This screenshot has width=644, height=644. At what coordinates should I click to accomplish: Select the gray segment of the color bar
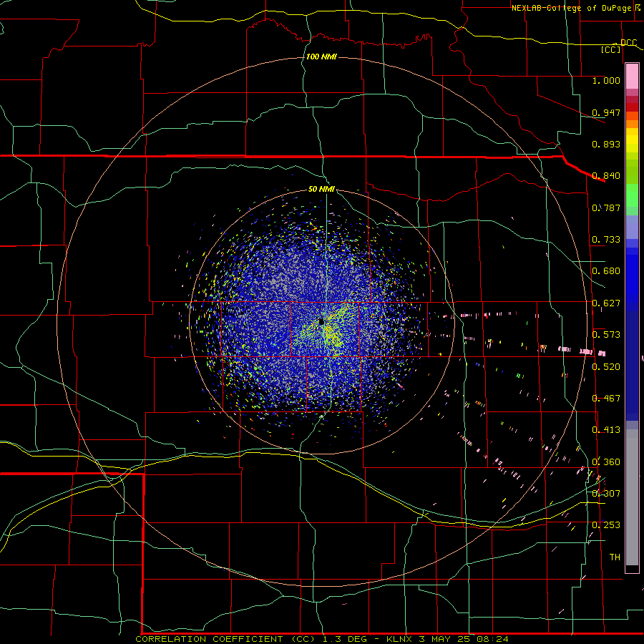point(632,497)
